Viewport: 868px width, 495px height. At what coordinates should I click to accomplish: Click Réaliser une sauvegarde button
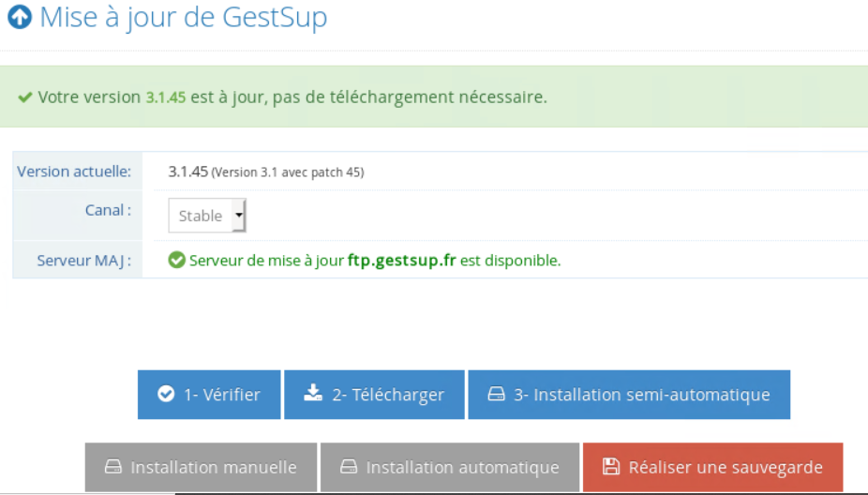(712, 467)
